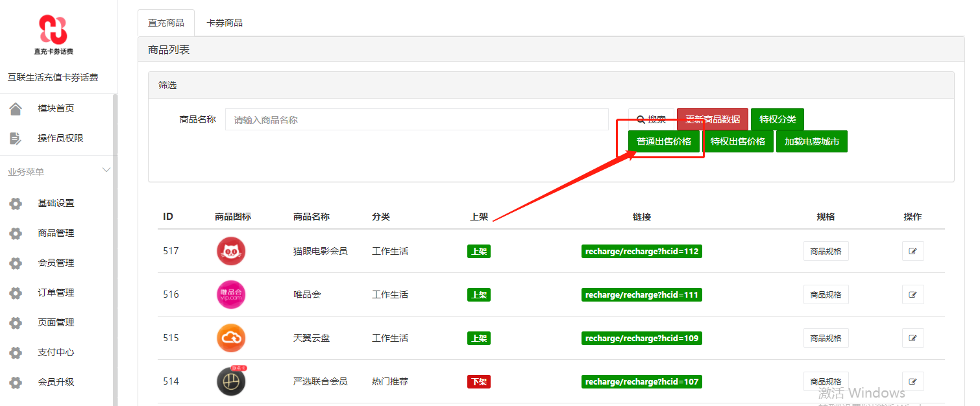980x406 pixels.
Task: Click the 唯品会 product icon
Action: point(231,294)
